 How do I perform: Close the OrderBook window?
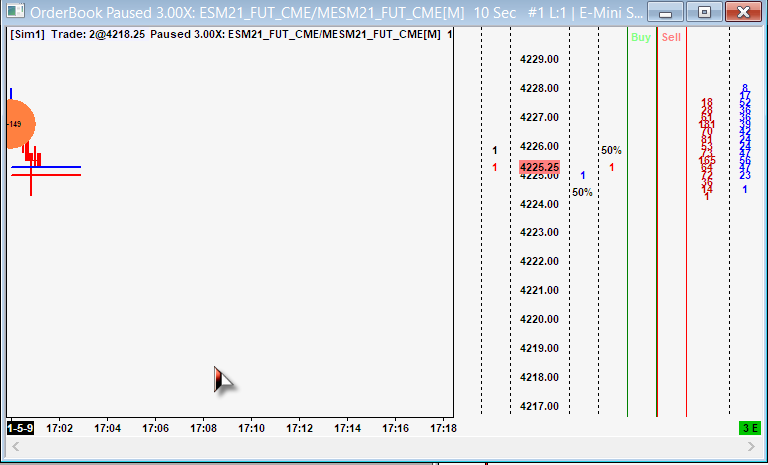click(x=743, y=12)
